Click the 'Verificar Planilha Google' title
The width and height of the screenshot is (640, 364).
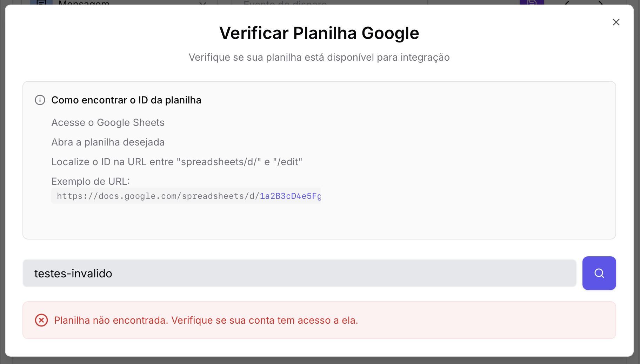coord(319,33)
